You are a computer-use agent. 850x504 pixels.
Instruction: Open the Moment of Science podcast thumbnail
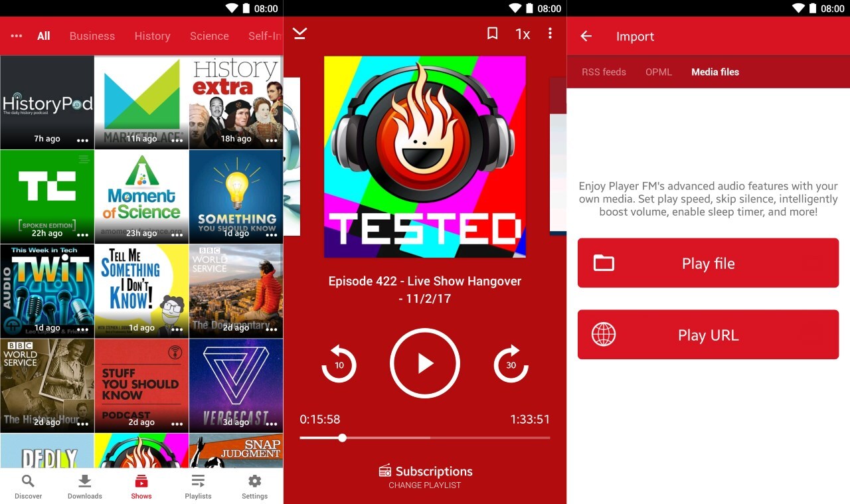point(141,196)
